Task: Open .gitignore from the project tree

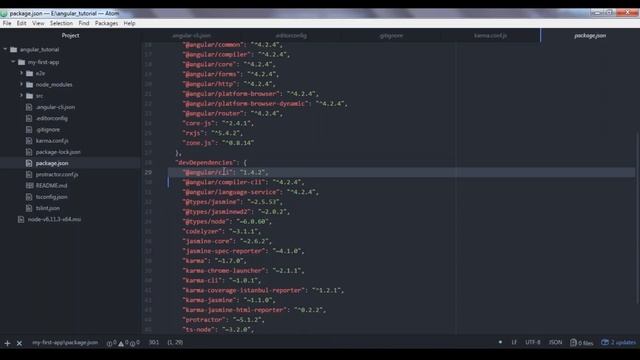Action: point(48,129)
